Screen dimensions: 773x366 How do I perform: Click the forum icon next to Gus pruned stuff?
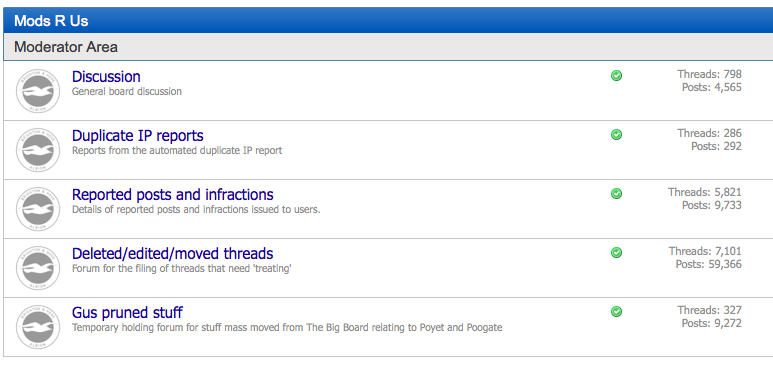(38, 327)
